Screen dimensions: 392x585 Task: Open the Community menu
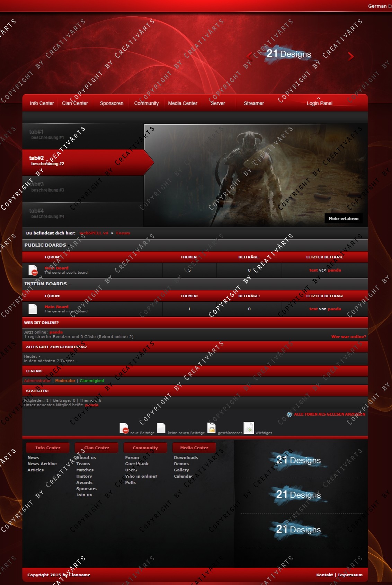point(146,103)
